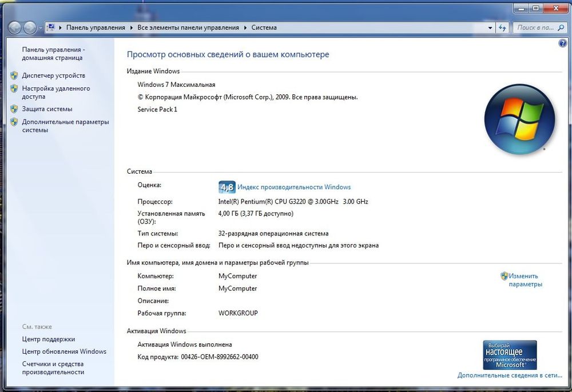Click the 4,8 performance score badge
The height and width of the screenshot is (392, 572).
pos(227,187)
